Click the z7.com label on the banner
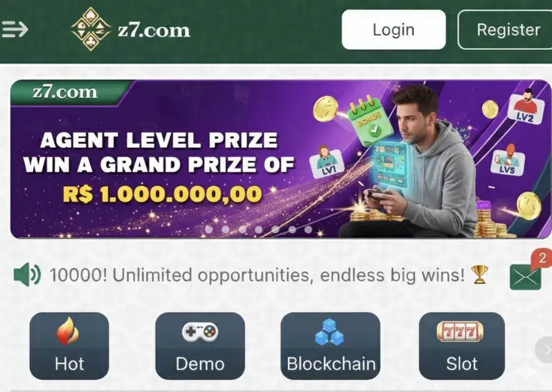 click(65, 92)
